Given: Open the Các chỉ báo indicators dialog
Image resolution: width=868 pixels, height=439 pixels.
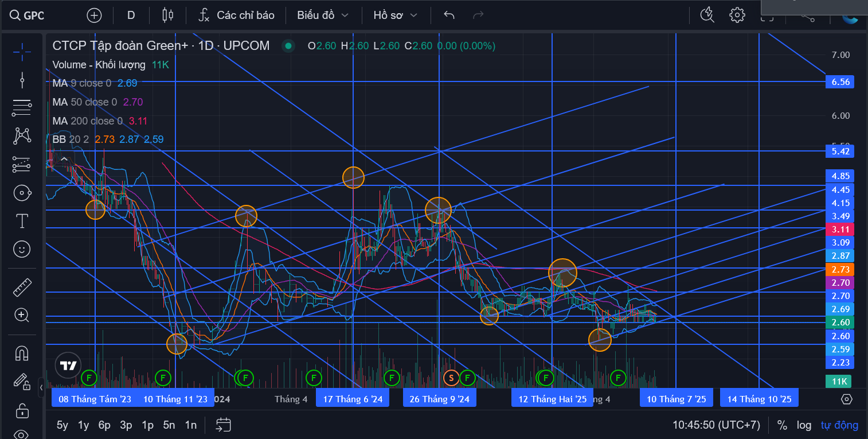Looking at the screenshot, I should pyautogui.click(x=236, y=15).
